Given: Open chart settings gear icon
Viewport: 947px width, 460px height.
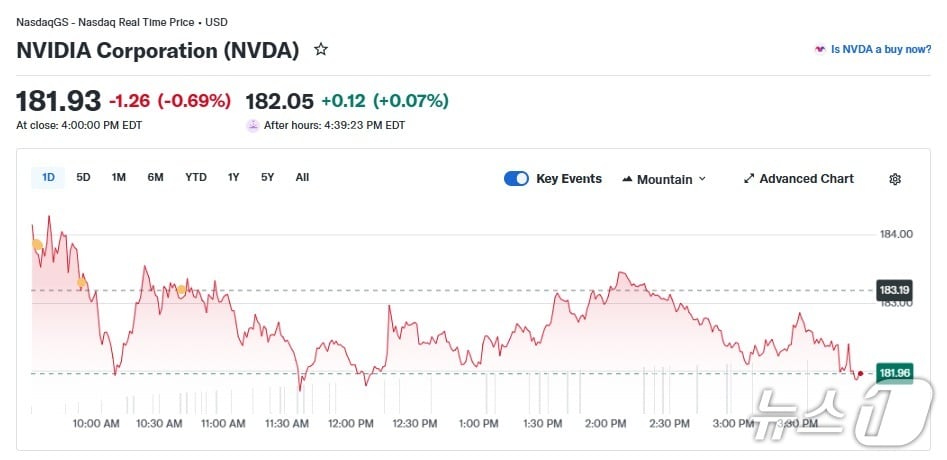Looking at the screenshot, I should (895, 179).
